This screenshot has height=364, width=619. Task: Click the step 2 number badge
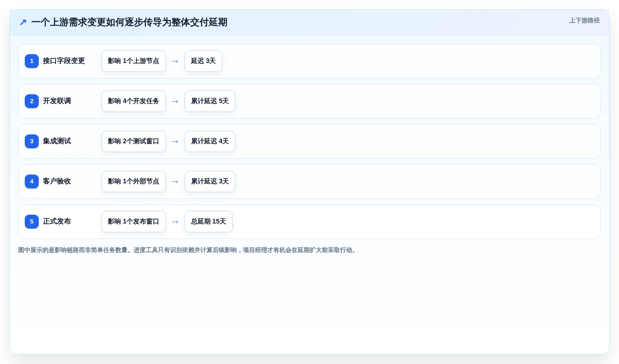point(32,101)
